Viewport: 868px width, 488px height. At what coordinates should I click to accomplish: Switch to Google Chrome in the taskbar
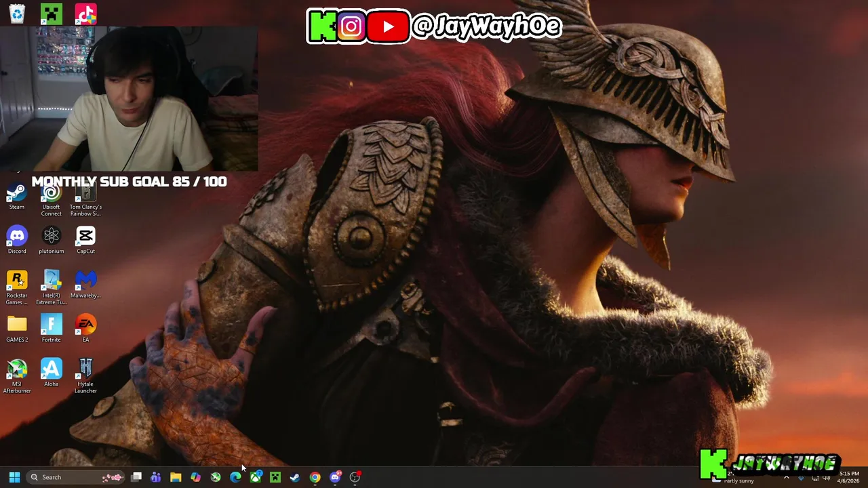point(315,477)
